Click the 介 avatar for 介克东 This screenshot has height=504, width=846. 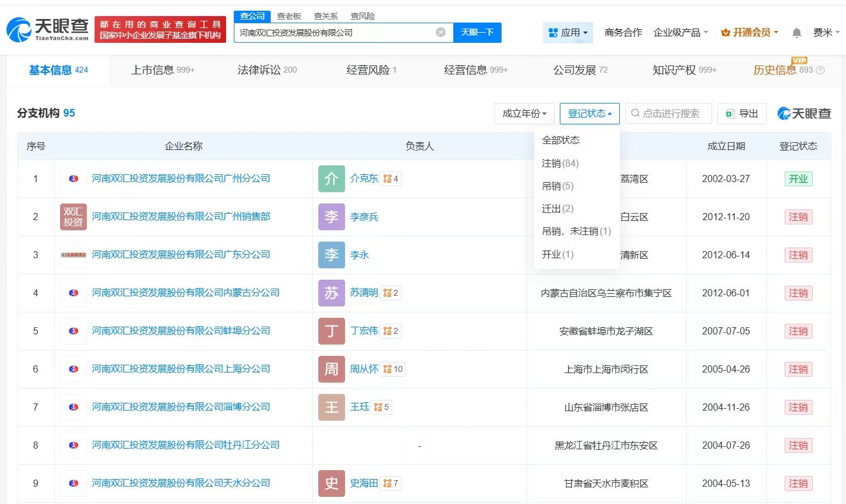(331, 179)
